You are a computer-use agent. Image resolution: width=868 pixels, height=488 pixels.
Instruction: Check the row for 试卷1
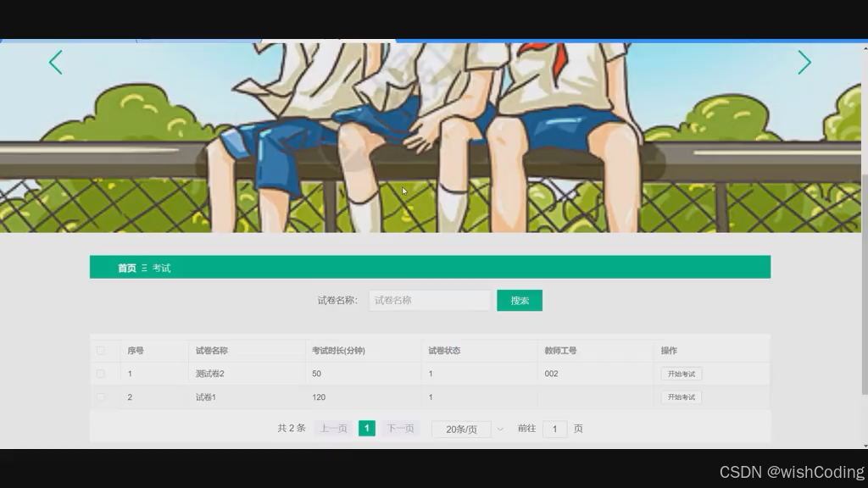click(x=100, y=396)
